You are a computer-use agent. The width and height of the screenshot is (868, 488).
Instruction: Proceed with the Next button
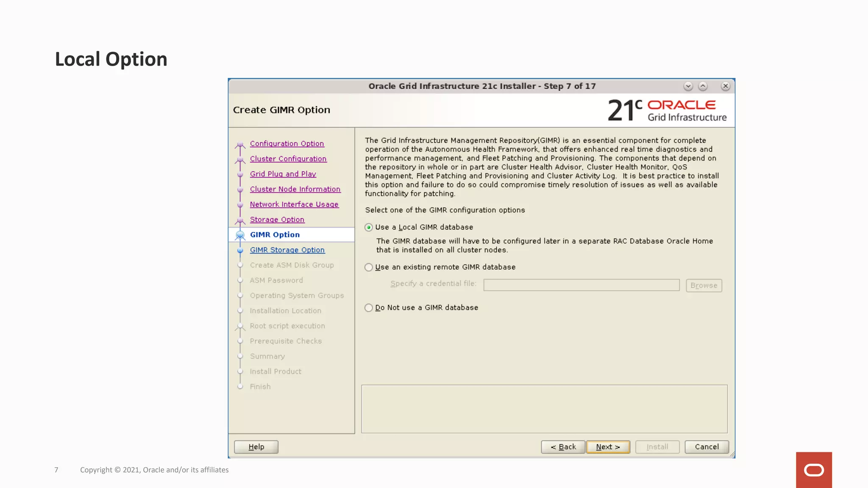(608, 447)
